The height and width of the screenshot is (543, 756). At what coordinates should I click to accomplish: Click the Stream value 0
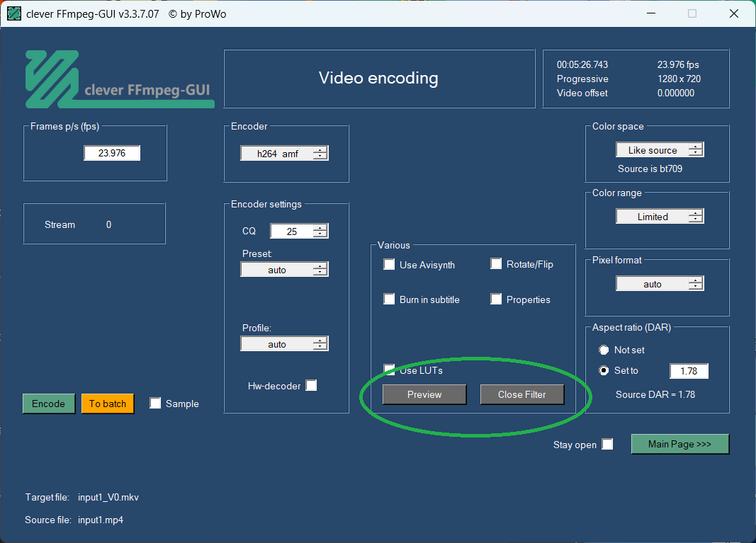point(108,224)
